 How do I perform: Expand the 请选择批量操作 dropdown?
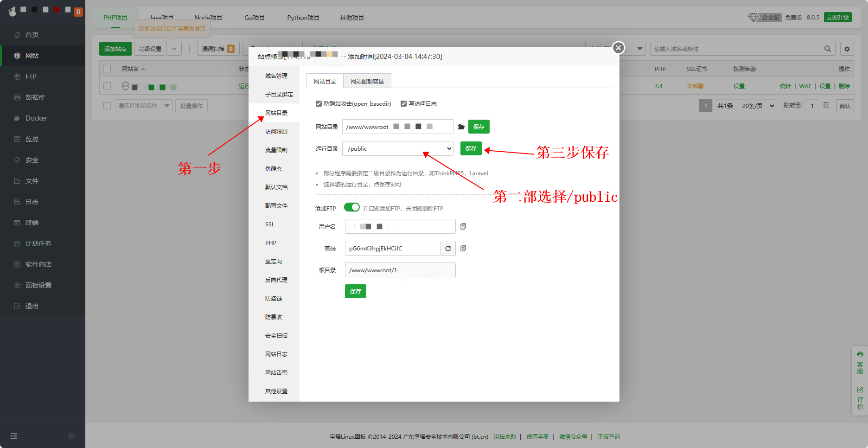point(143,106)
